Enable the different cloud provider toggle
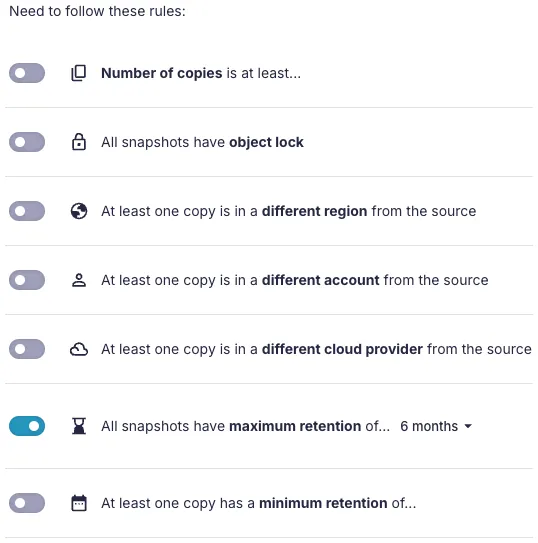The width and height of the screenshot is (538, 543). tap(27, 349)
